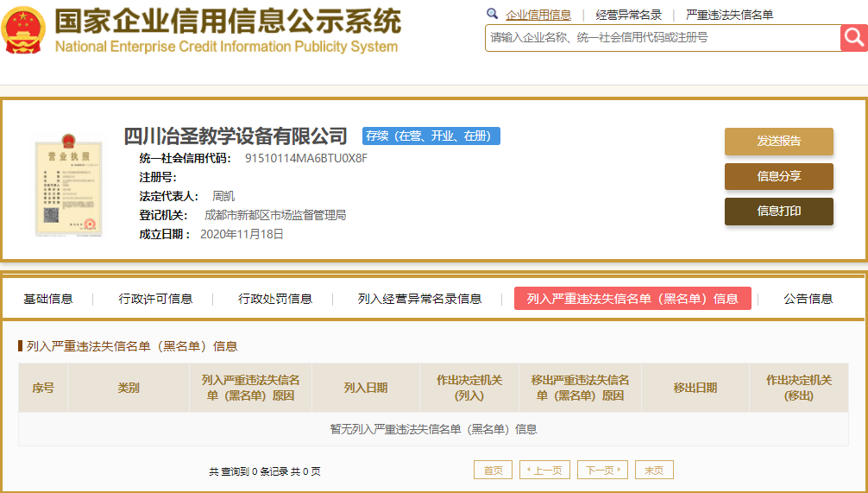This screenshot has height=493, width=868.
Task: Select the 严重违法失信名单 search category
Action: pos(730,15)
